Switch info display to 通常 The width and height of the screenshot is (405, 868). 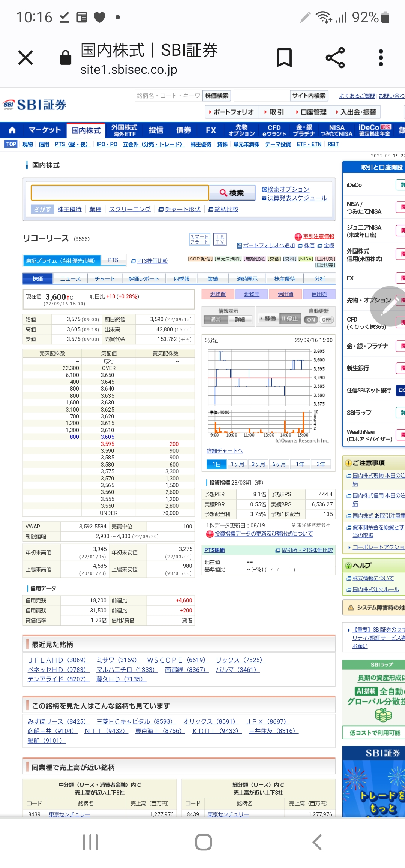pos(216,319)
